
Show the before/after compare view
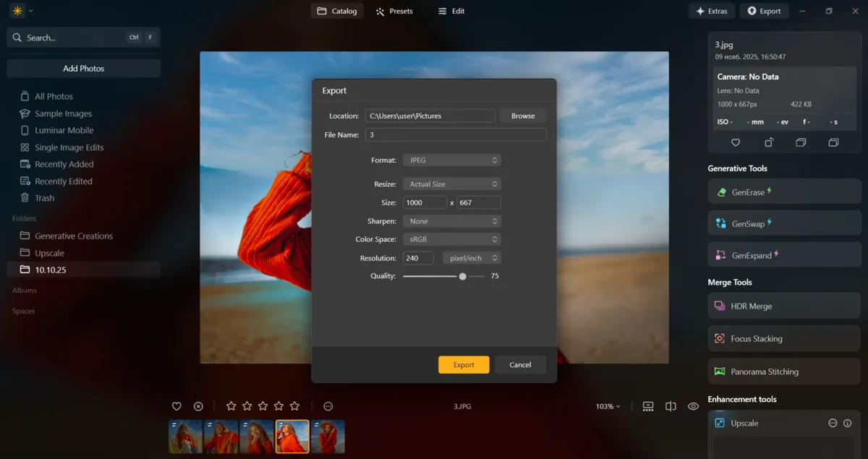671,406
